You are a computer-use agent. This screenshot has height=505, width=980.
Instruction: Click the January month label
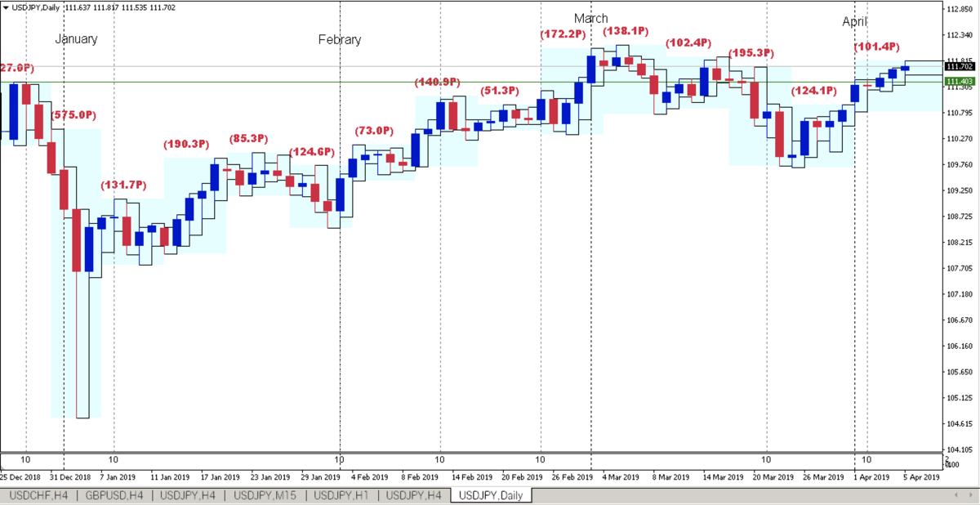76,39
